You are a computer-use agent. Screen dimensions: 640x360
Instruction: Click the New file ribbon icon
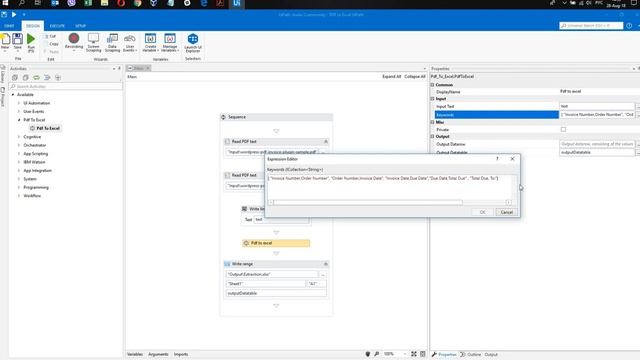(x=5, y=39)
